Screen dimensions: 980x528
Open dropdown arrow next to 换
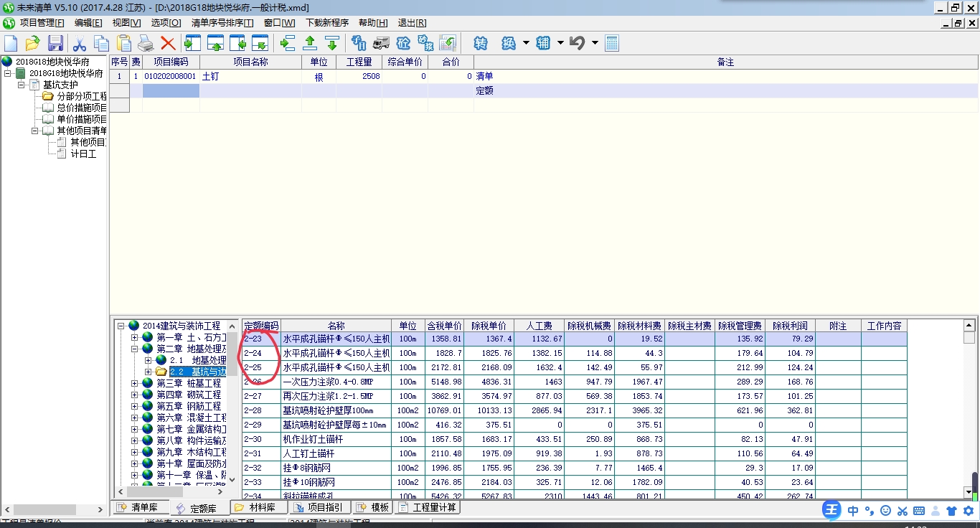coord(526,43)
